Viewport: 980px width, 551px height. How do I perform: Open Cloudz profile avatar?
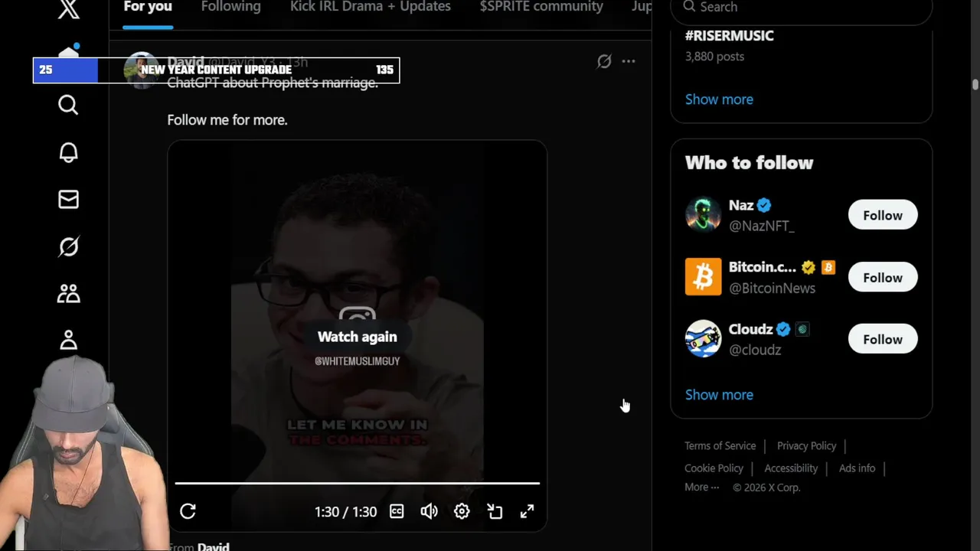(x=703, y=339)
